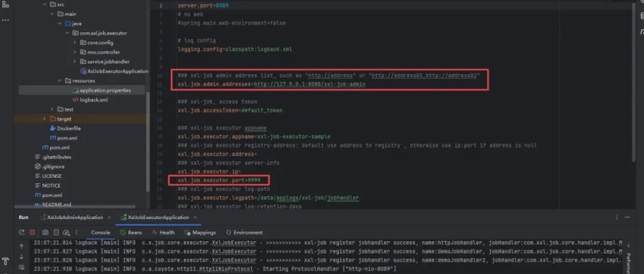
Task: Click the logging.config=classpath:logback.xml line
Action: 235,50
